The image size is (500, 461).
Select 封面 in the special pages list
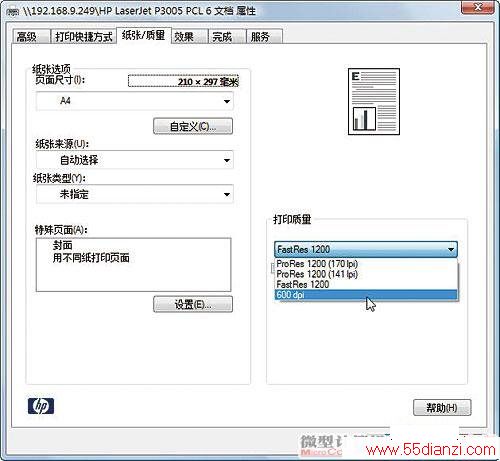pyautogui.click(x=63, y=245)
